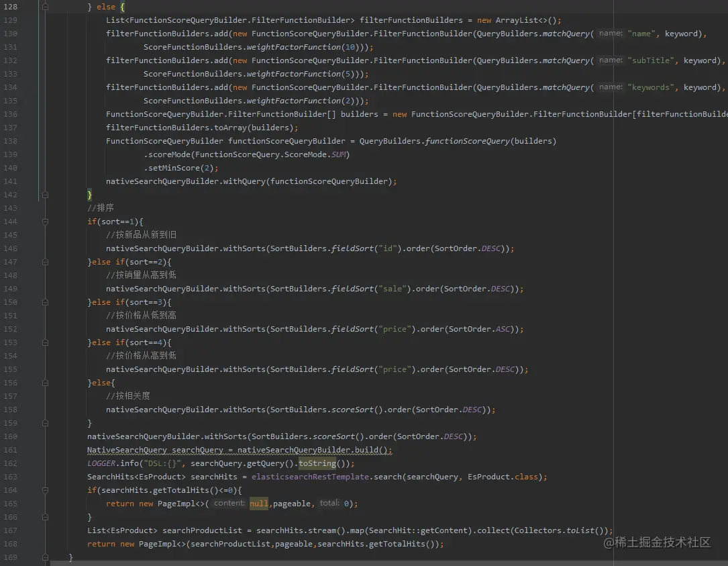Click the "//按新品从新到旧" comment
This screenshot has height=566, width=728.
[141, 235]
